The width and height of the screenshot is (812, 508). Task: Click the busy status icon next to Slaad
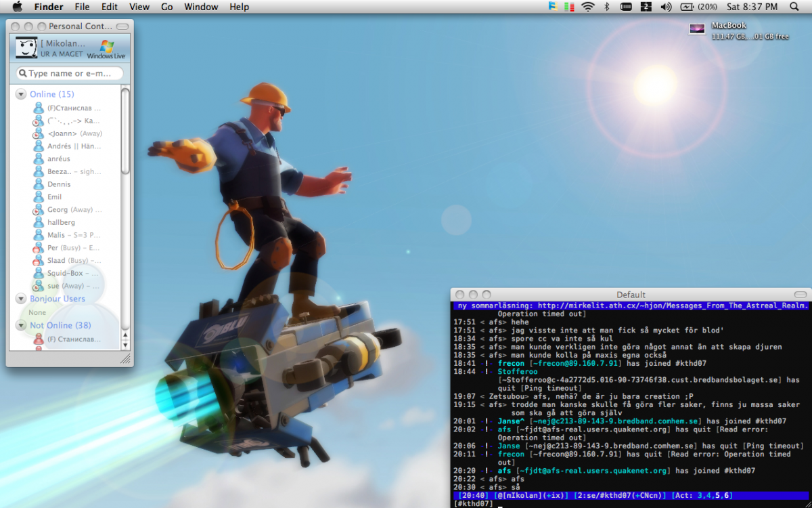[39, 261]
